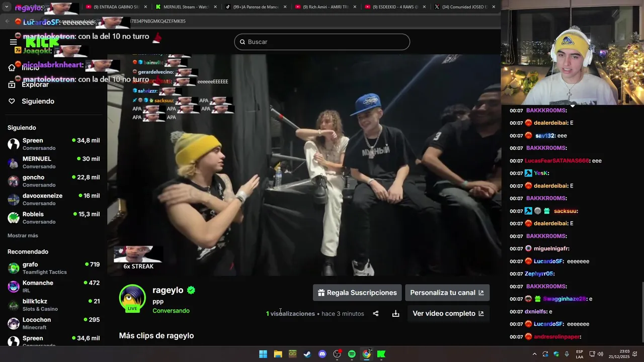Viewport: 644px width, 362px height.
Task: Switch to ENTRADA GABINO tab
Action: point(116,7)
